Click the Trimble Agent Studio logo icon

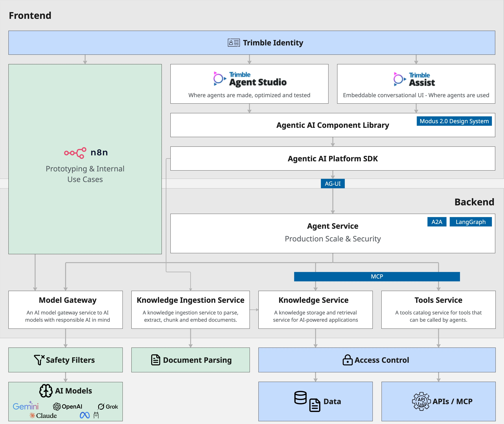click(220, 79)
